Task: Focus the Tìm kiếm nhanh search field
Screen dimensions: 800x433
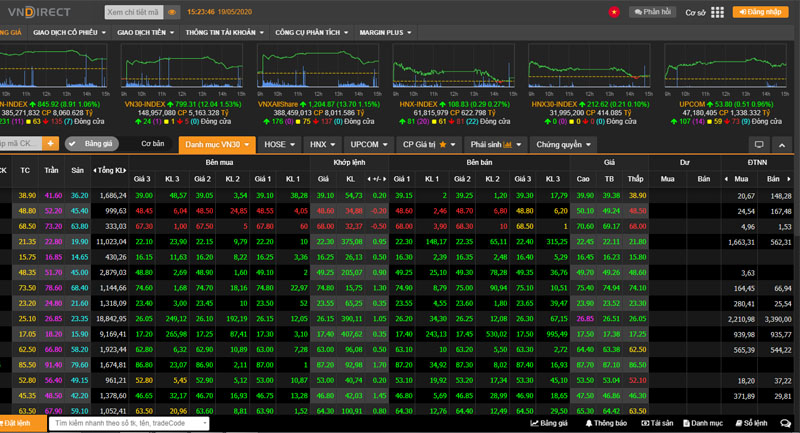Action: (129, 423)
